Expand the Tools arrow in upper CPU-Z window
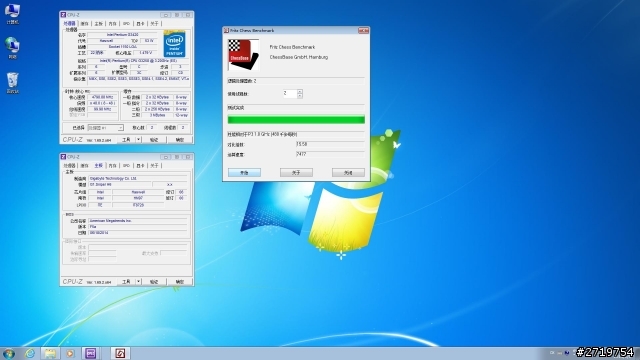The height and width of the screenshot is (360, 640). click(138, 140)
